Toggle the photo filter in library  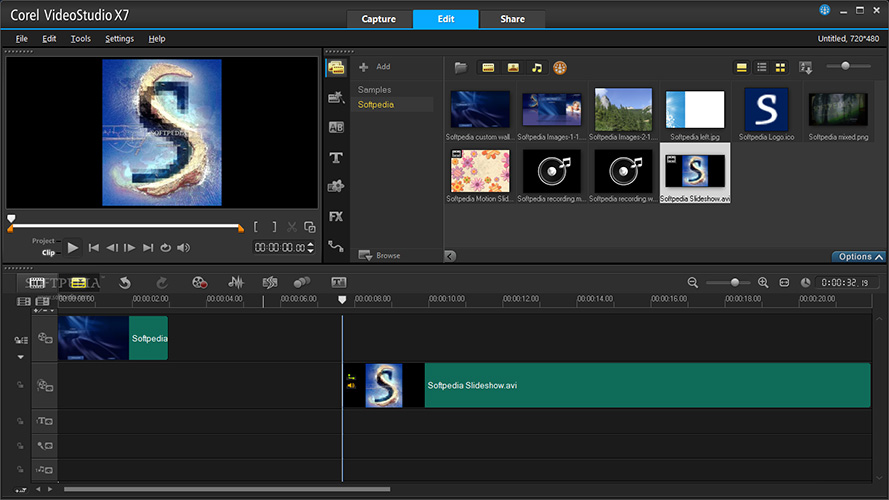[512, 68]
